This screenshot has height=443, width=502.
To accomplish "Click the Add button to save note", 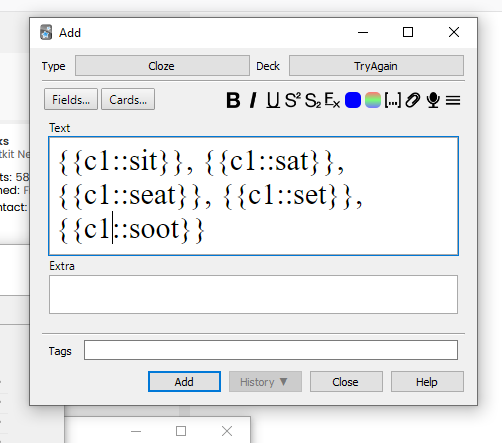I will click(184, 382).
